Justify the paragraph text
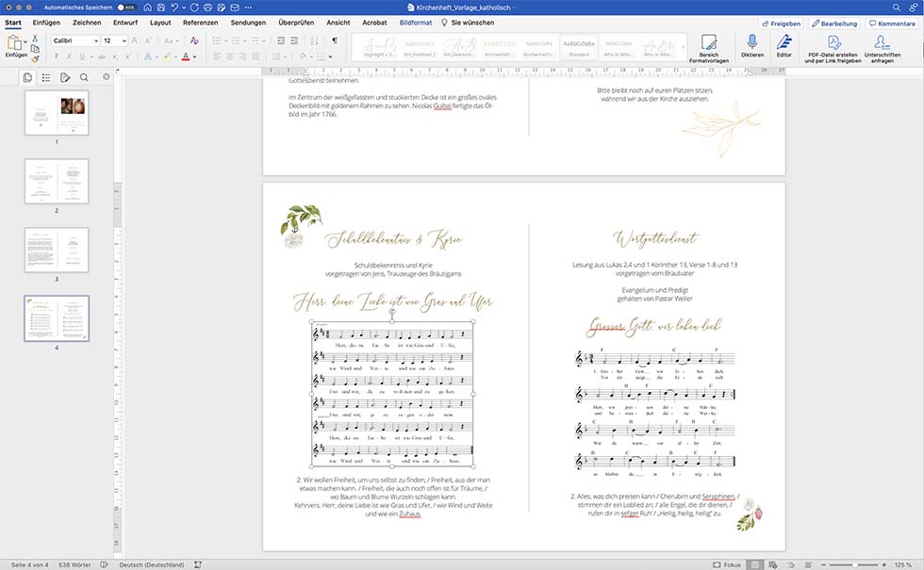This screenshot has width=924, height=570. [256, 57]
